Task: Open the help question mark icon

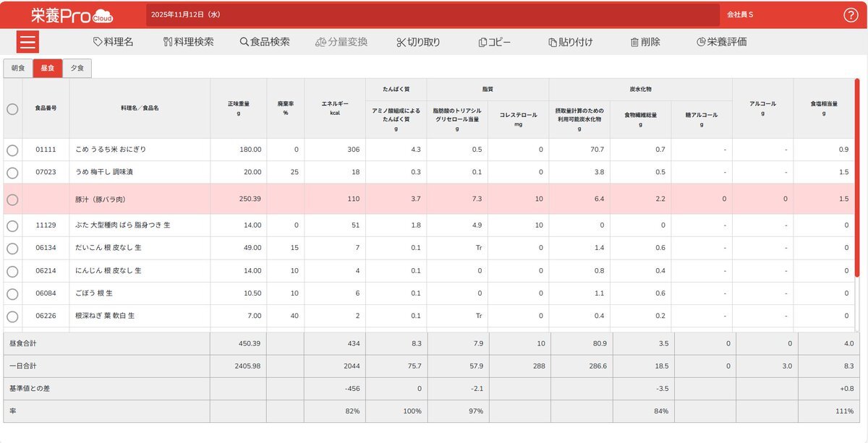Action: pos(851,15)
